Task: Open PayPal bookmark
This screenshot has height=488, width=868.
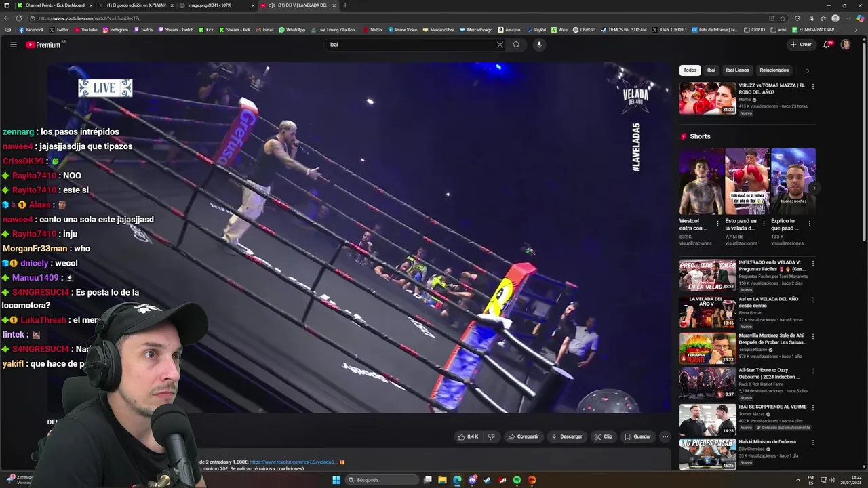Action: click(x=536, y=30)
